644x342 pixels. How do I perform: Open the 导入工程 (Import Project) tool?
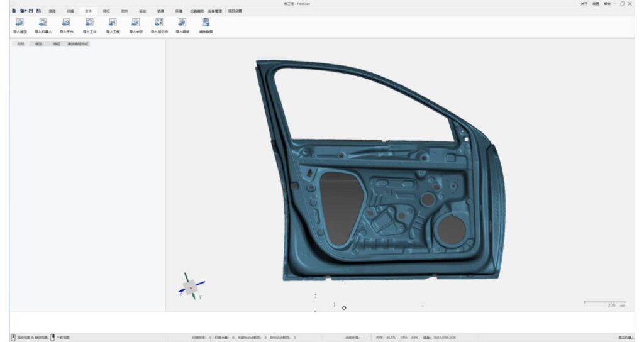click(x=113, y=24)
